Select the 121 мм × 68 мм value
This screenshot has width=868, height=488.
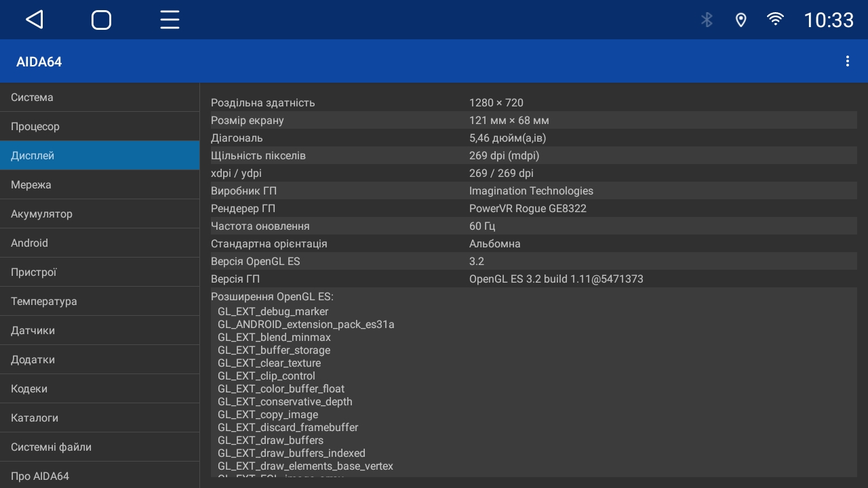point(509,121)
